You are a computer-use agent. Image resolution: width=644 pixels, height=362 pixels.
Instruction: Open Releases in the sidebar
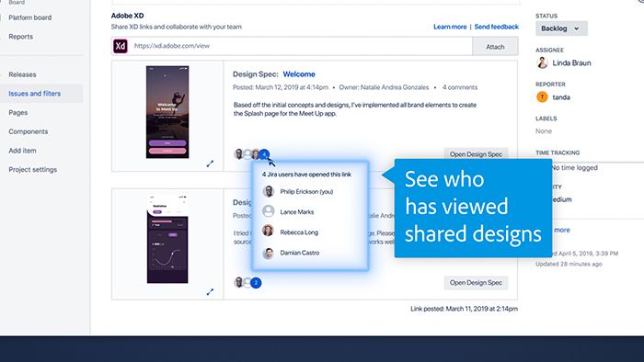(22, 74)
